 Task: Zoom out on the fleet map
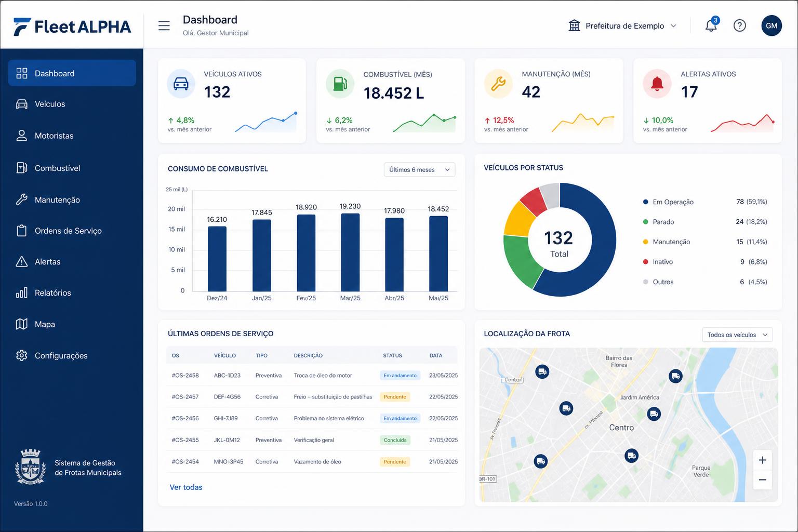(762, 480)
